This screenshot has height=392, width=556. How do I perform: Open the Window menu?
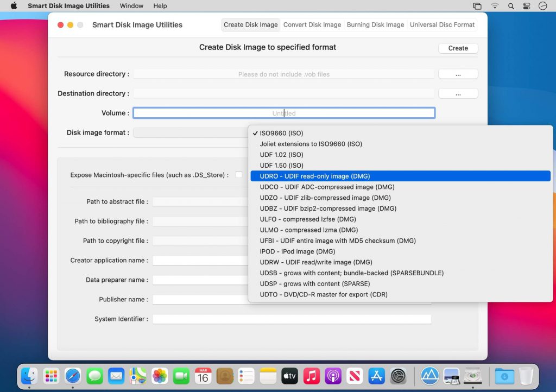[131, 6]
